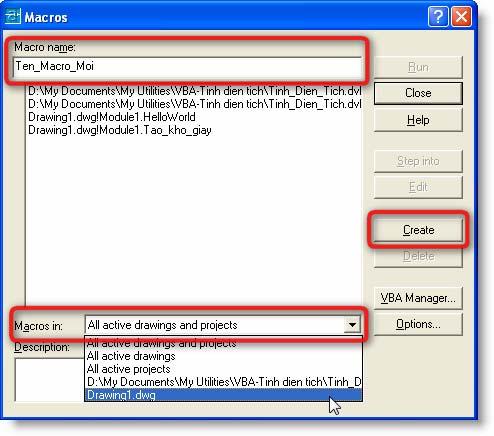Select first Tinh_Dien_Tich.dvb macro entry
Screen dimensions: 494x436
coord(195,91)
